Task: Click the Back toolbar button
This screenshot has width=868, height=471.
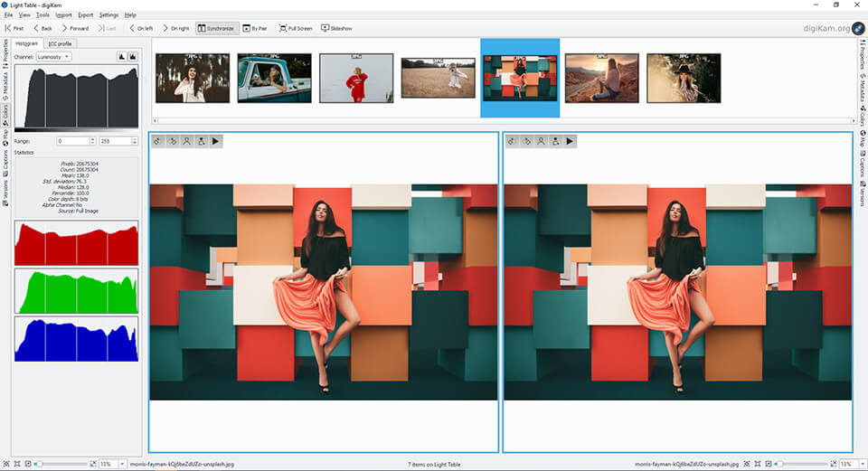Action: (x=42, y=28)
